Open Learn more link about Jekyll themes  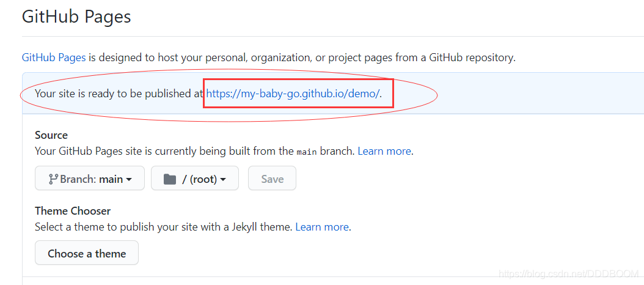coord(322,227)
